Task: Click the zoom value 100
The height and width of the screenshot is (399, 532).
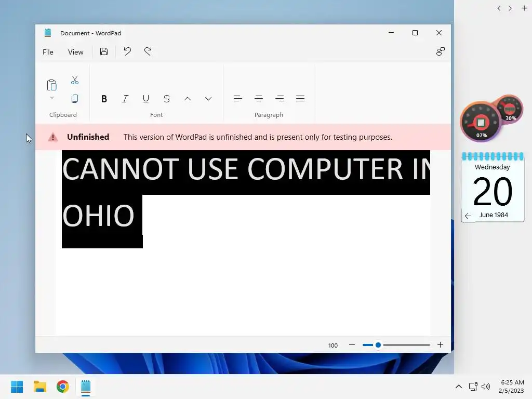Action: [333, 345]
